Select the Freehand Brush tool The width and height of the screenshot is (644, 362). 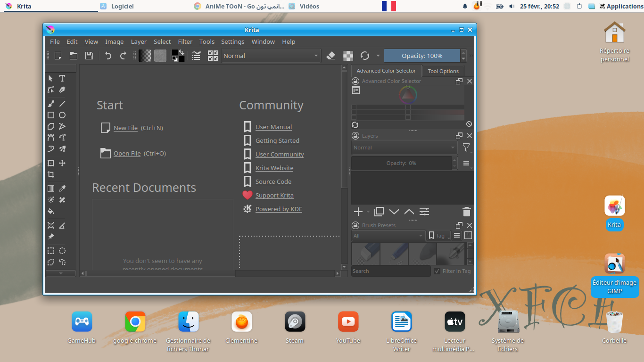51,104
